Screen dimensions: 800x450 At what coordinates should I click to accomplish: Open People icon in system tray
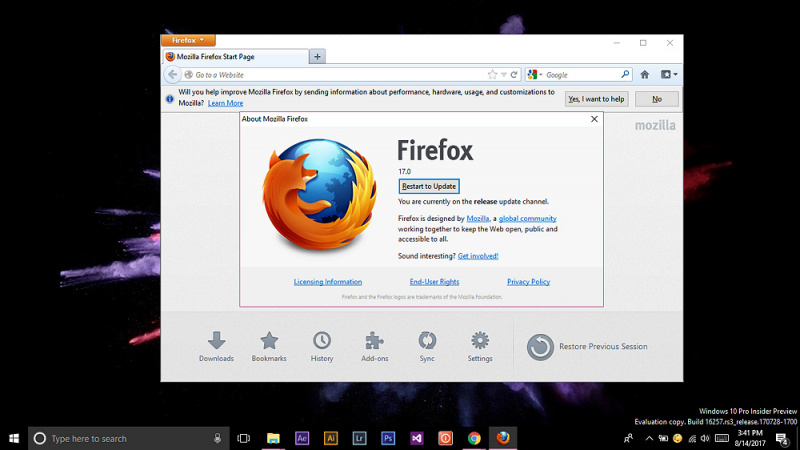629,438
